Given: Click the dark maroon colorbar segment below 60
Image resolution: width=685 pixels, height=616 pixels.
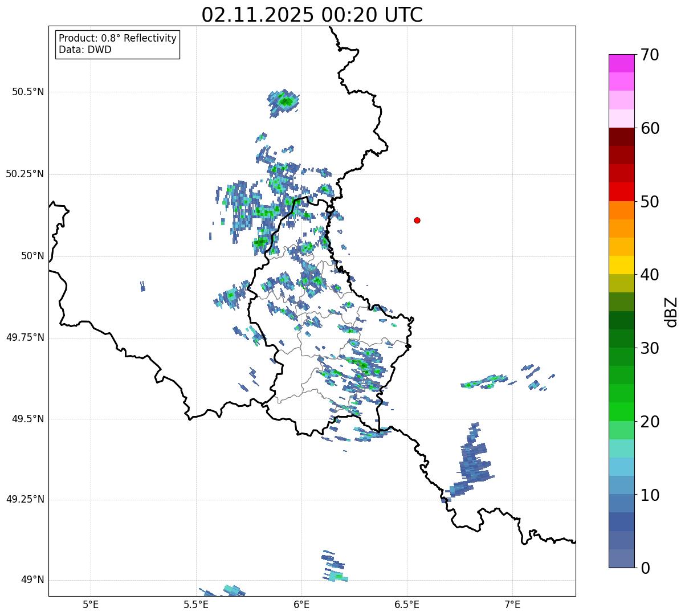Looking at the screenshot, I should pos(621,137).
